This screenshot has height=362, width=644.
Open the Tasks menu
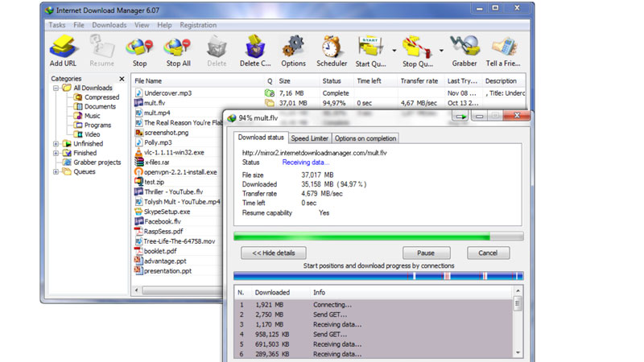point(56,25)
